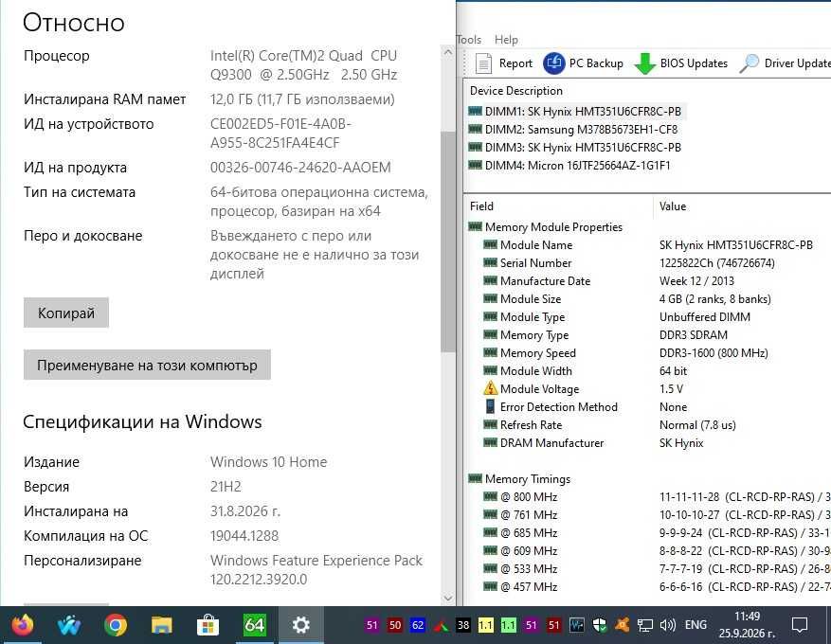Image resolution: width=831 pixels, height=644 pixels.
Task: Click the red triangle tray icon
Action: pos(441,625)
